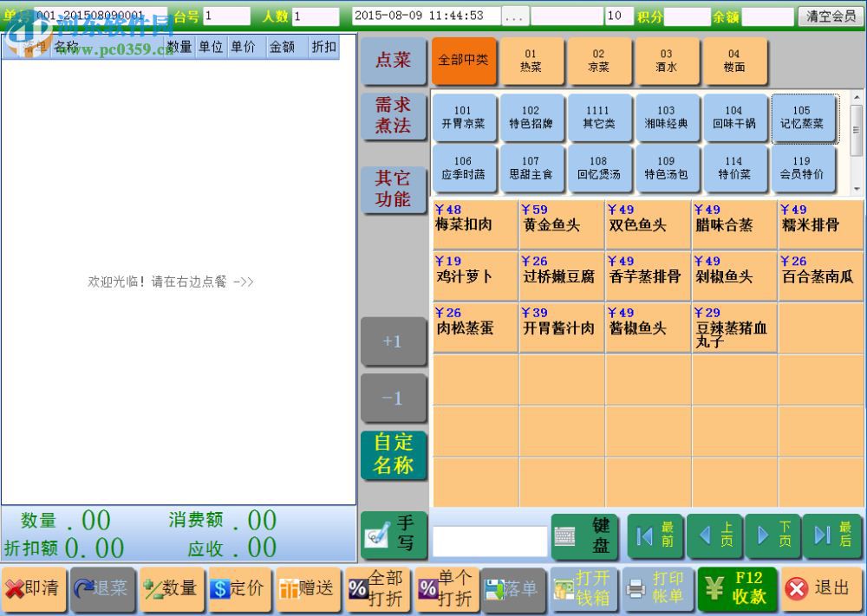The image size is (867, 616).
Task: Open the on-screen 键盘 keyboard icon
Action: (585, 536)
